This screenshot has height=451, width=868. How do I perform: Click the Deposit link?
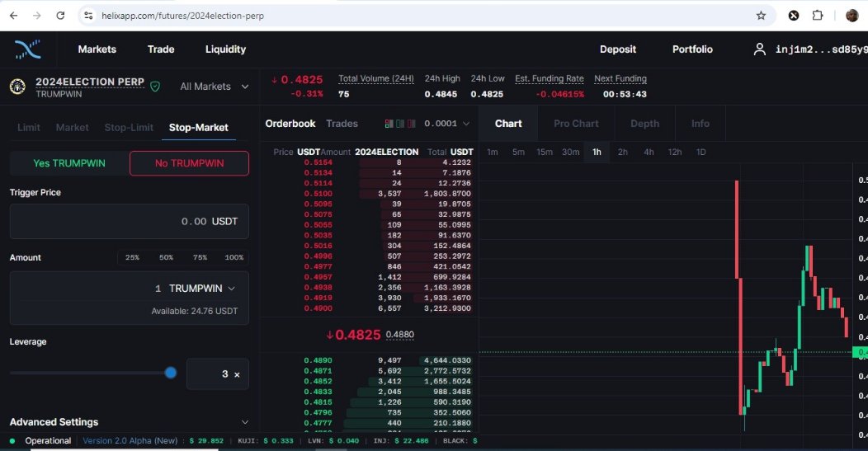(x=618, y=49)
